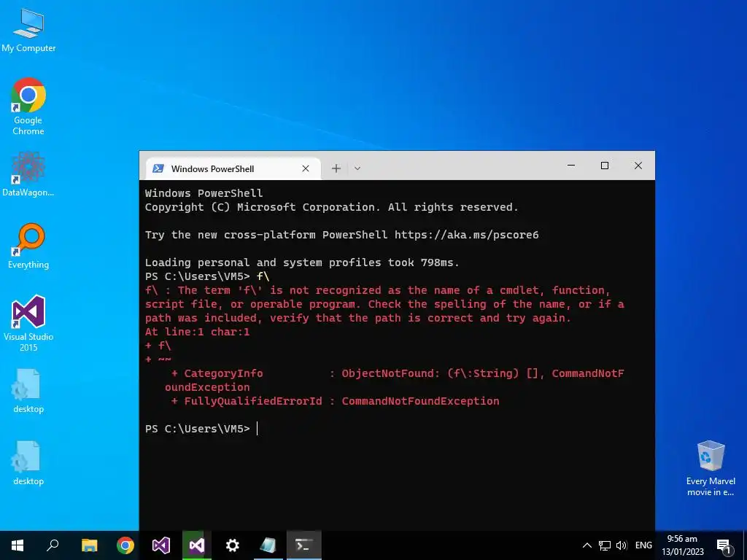Open the notepad-like app in taskbar
The width and height of the screenshot is (747, 560).
pyautogui.click(x=268, y=545)
